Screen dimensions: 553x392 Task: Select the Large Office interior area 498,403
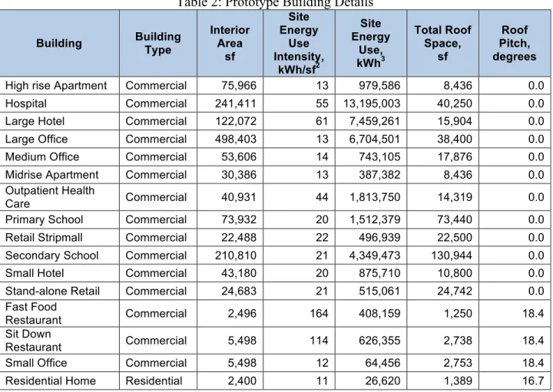pyautogui.click(x=236, y=139)
